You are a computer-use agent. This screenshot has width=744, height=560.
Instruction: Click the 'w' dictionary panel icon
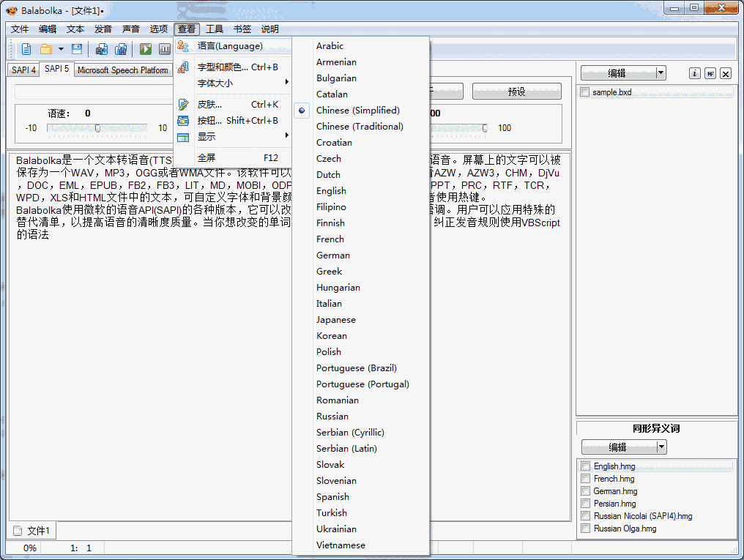pos(710,73)
